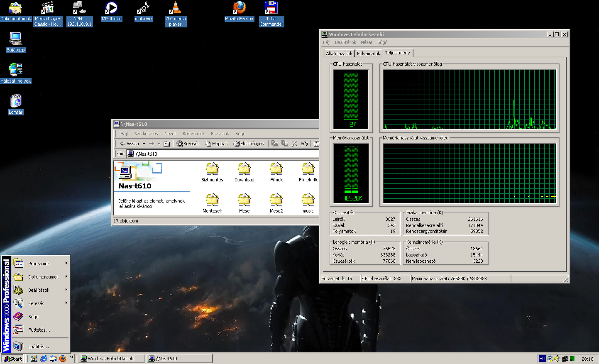Click the Undo icon in Explorer toolbar
The width and height of the screenshot is (599, 364).
(x=304, y=144)
